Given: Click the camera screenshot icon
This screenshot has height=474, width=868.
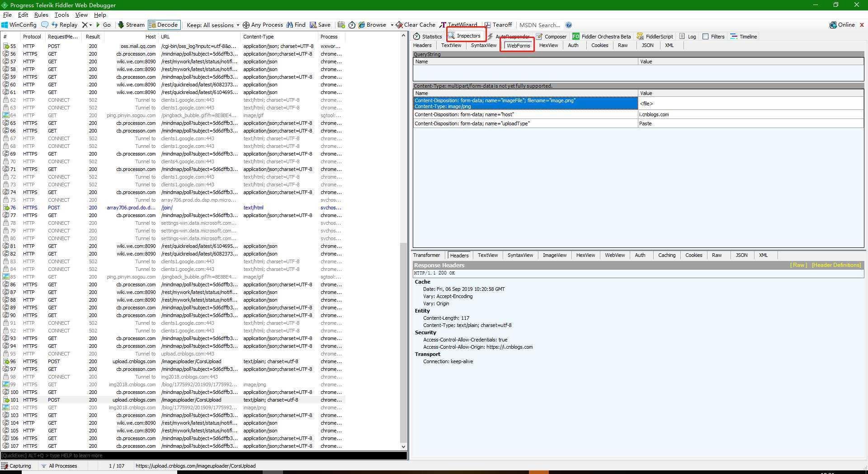Looking at the screenshot, I should pos(341,25).
